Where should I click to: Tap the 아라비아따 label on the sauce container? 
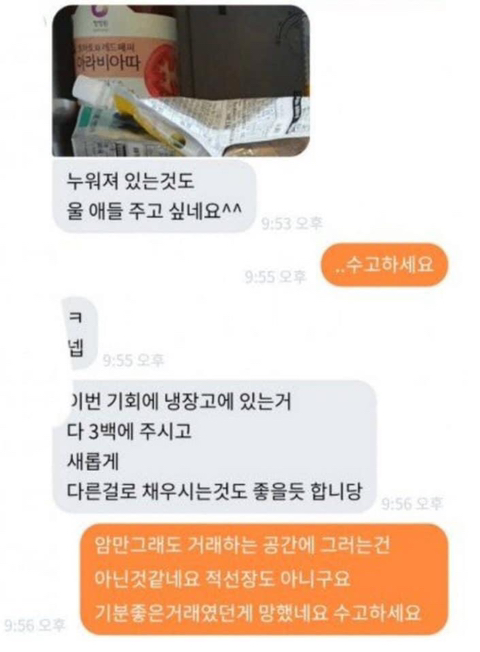coord(107,64)
